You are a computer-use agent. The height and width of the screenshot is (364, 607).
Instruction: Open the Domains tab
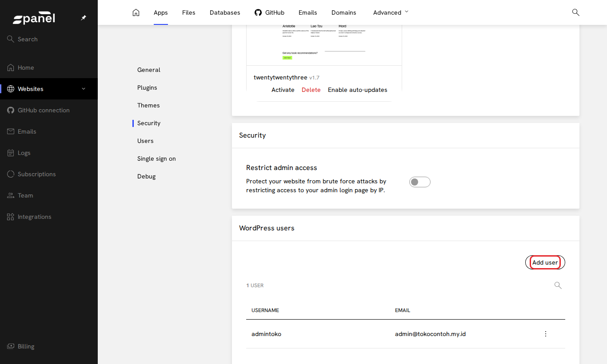click(344, 12)
